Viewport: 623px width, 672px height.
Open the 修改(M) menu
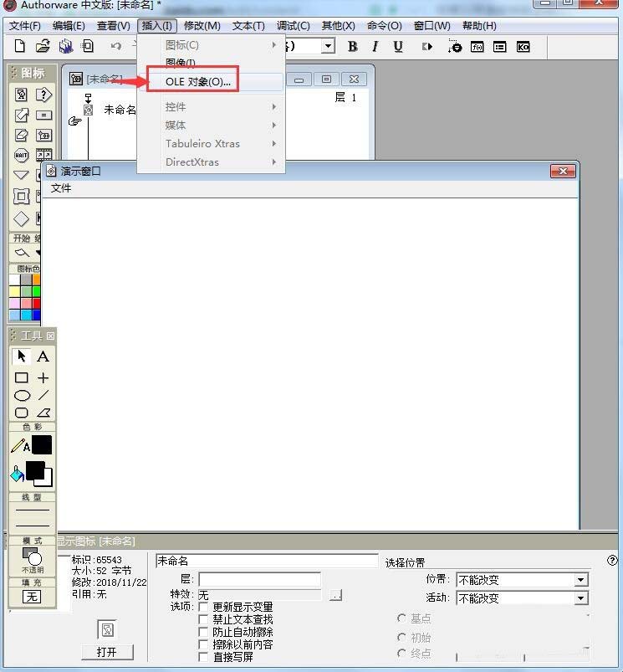click(202, 26)
